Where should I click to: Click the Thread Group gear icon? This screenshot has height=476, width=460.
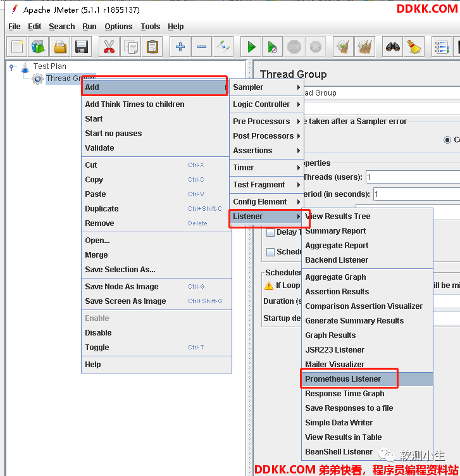37,78
